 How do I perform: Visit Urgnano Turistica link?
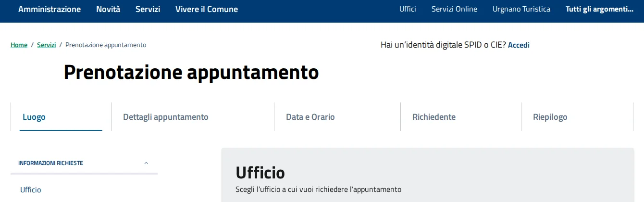(521, 9)
